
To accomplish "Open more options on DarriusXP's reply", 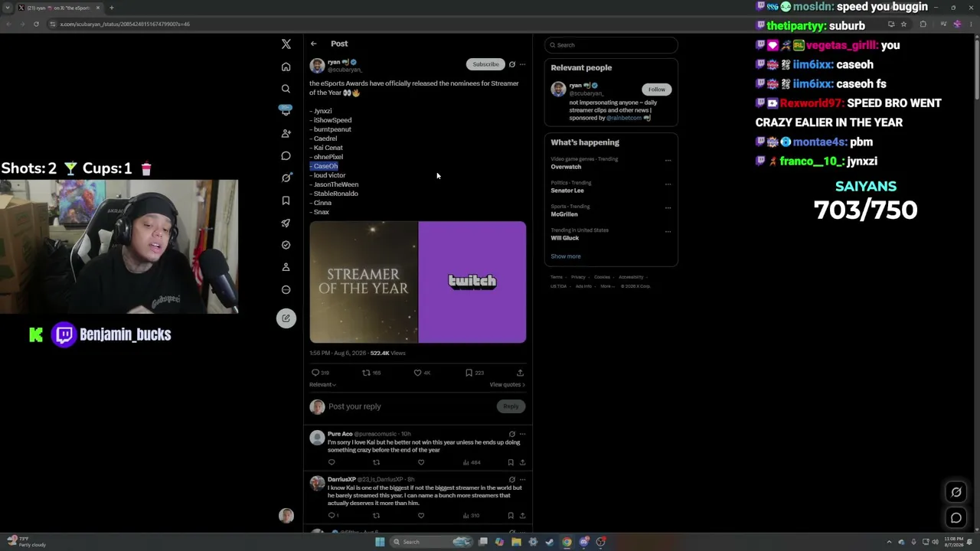I will [x=523, y=479].
